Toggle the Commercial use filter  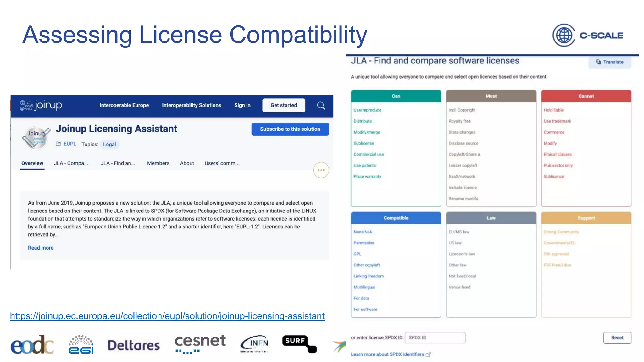click(369, 154)
